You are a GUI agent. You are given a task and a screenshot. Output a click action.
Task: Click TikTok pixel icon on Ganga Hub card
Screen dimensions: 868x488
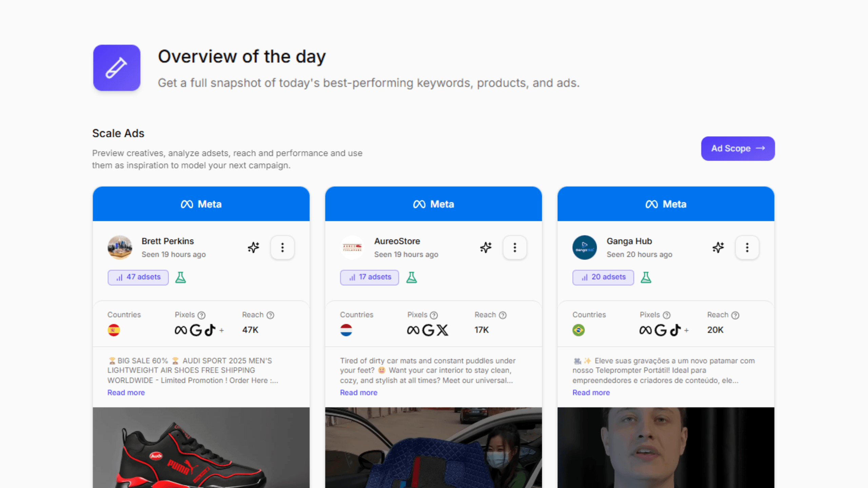(x=675, y=330)
